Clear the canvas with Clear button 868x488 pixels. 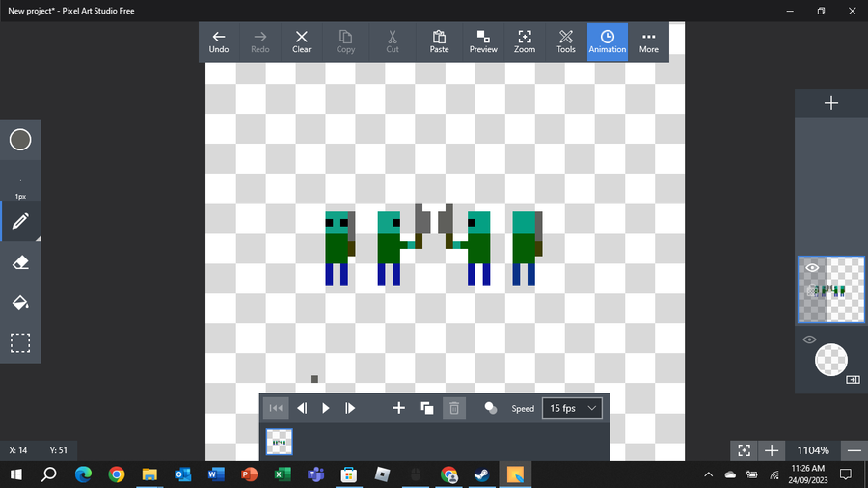point(302,42)
